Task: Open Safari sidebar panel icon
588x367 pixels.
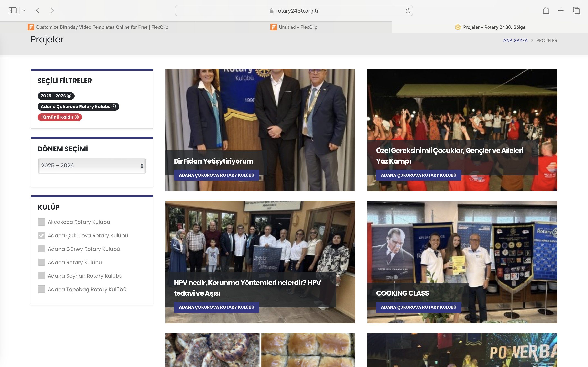Action: (12, 10)
